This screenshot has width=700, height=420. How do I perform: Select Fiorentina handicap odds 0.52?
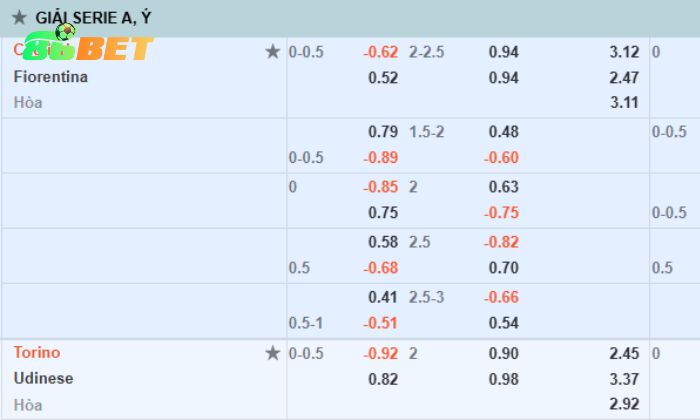click(x=383, y=77)
